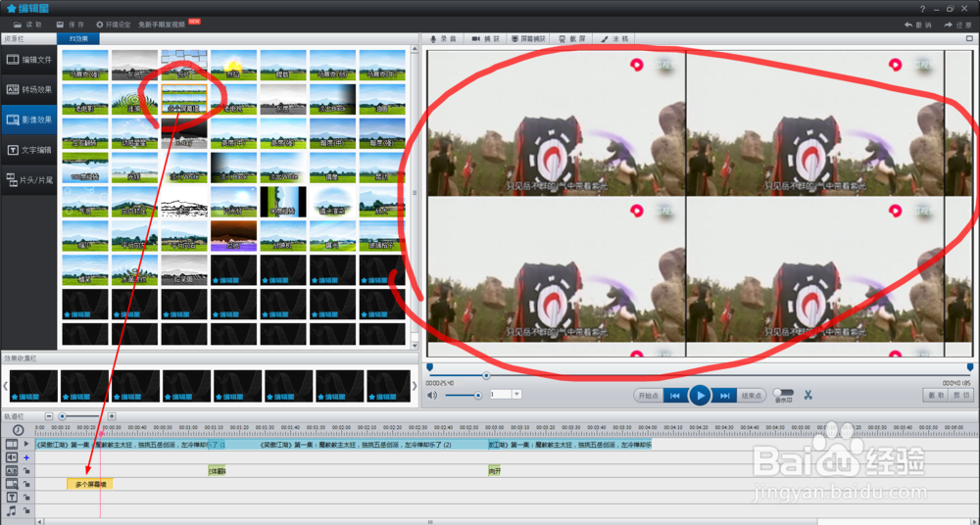
Task: Click the timeline clock icon
Action: [18, 430]
